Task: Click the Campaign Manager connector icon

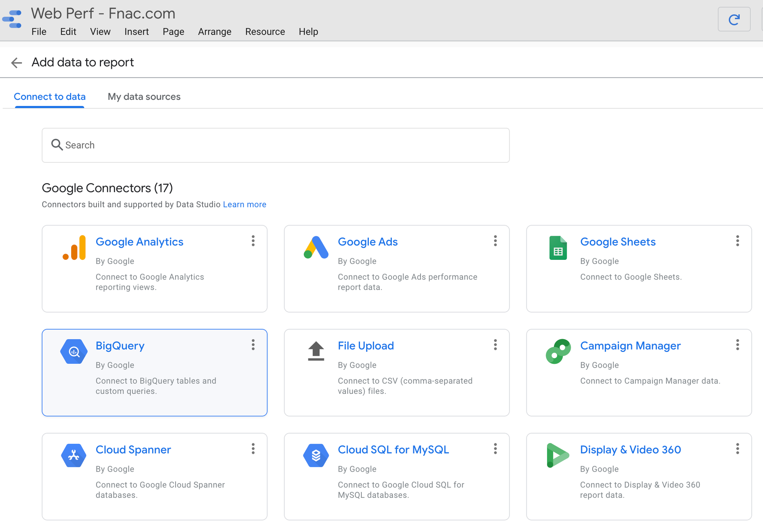Action: tap(558, 351)
